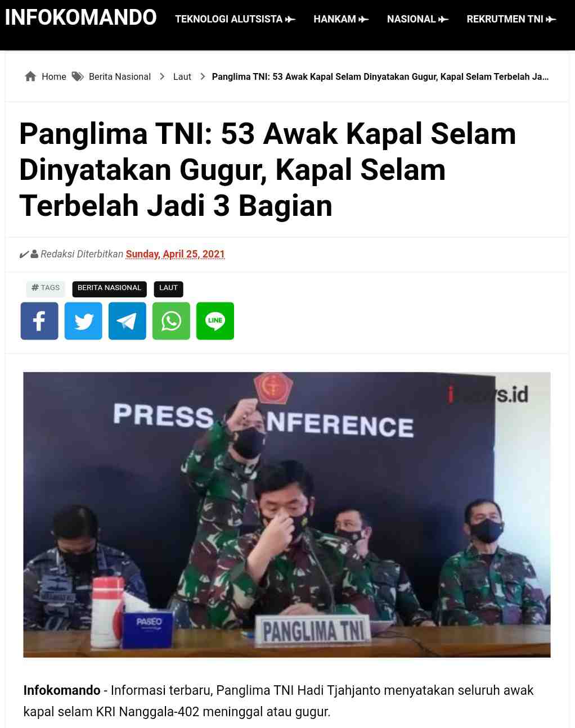Share article via WhatsApp icon
The height and width of the screenshot is (728, 575).
(171, 321)
